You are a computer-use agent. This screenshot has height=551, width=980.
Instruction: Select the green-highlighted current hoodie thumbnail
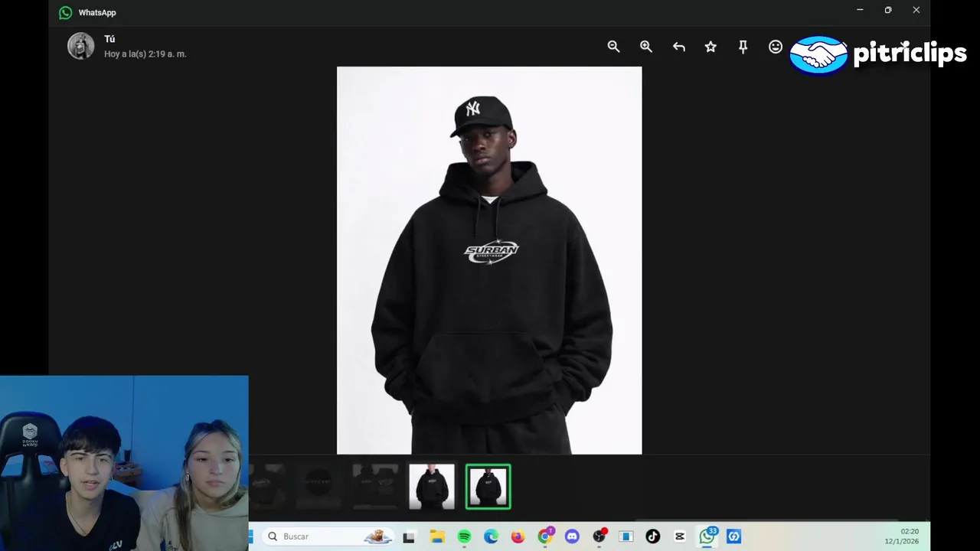click(488, 486)
